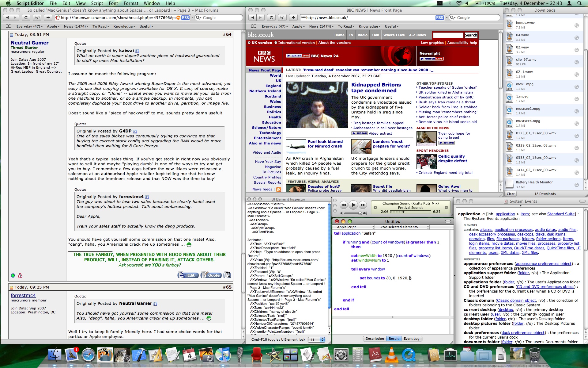588x368 pixels.
Task: Select the International version radio button
Action: pyautogui.click(x=276, y=43)
